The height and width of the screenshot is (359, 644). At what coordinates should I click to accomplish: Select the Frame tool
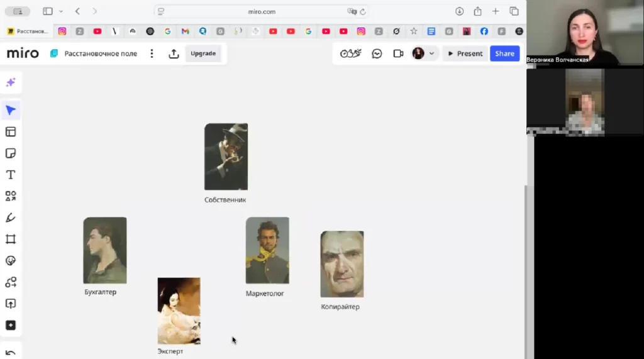point(11,239)
